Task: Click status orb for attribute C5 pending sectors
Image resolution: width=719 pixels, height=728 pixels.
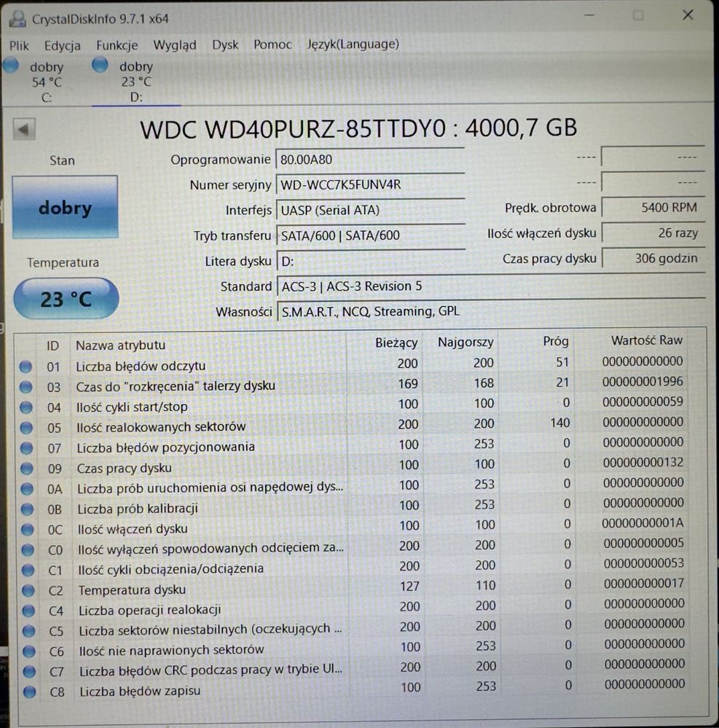Action: click(29, 631)
